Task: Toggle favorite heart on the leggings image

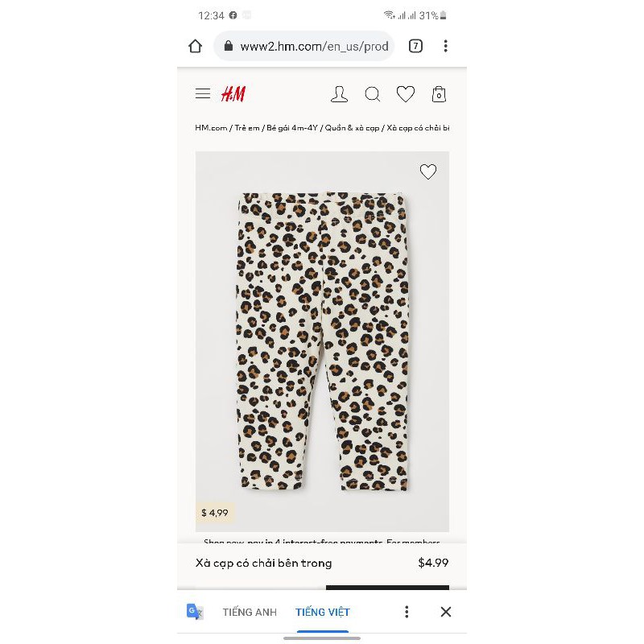Action: [428, 171]
